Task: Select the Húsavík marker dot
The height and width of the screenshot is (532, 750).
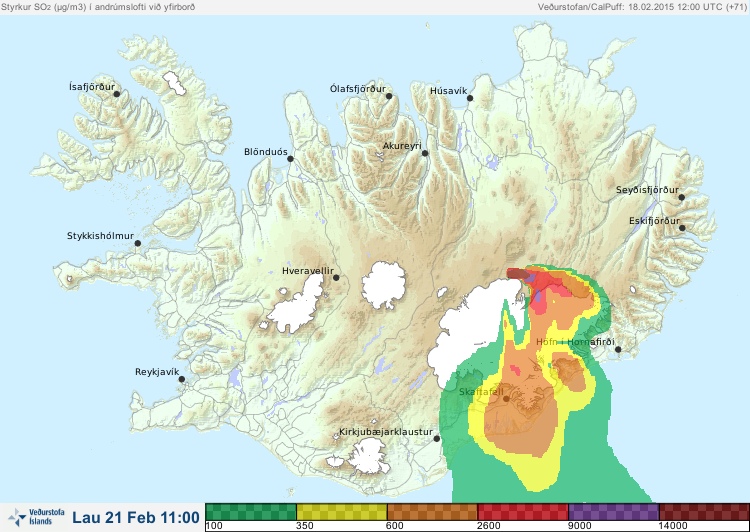Action: (x=470, y=98)
